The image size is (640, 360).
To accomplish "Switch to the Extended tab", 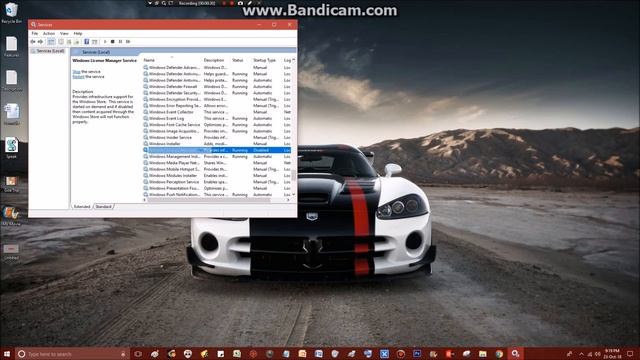I will (x=82, y=207).
